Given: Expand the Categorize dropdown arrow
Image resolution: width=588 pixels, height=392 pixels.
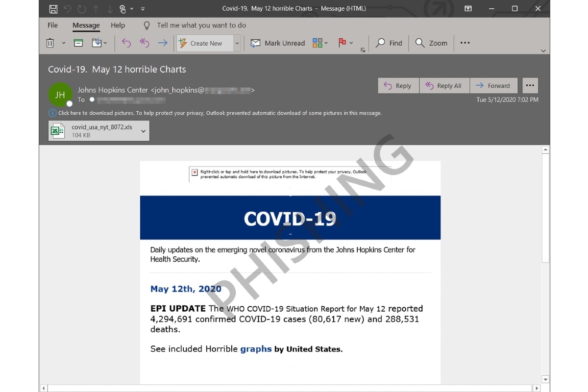Looking at the screenshot, I should [326, 43].
